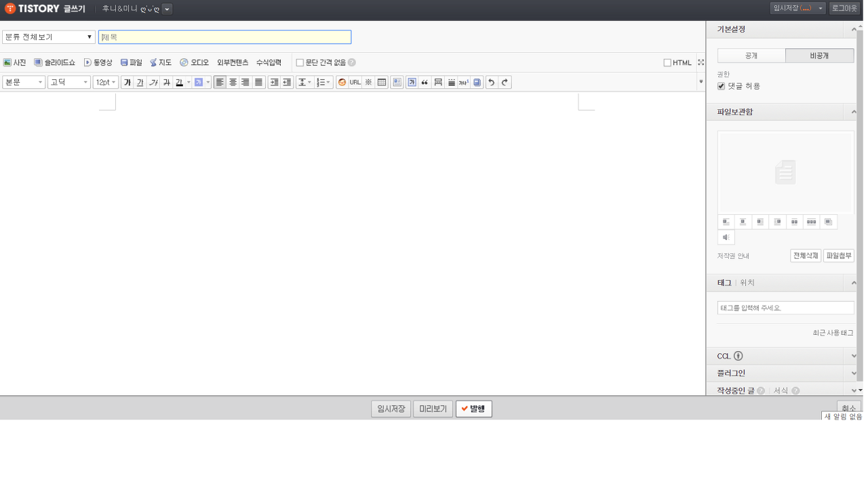Pick the text background color swatch

coord(198,83)
